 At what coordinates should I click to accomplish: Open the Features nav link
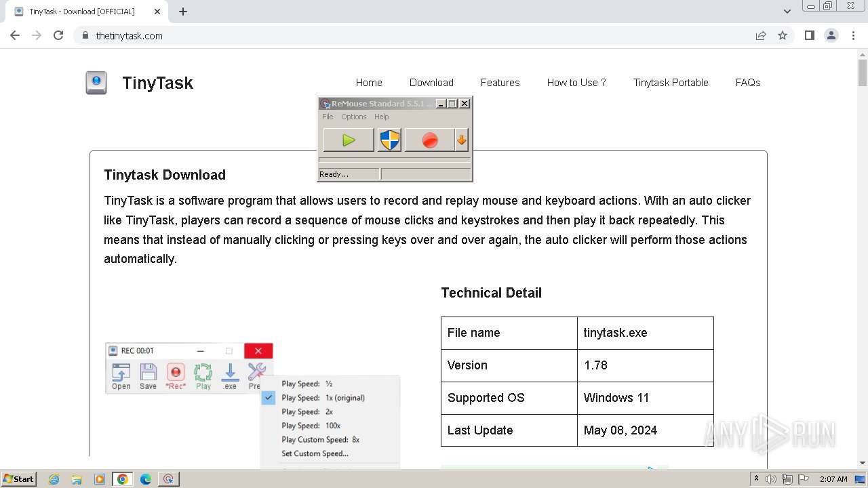tap(500, 83)
